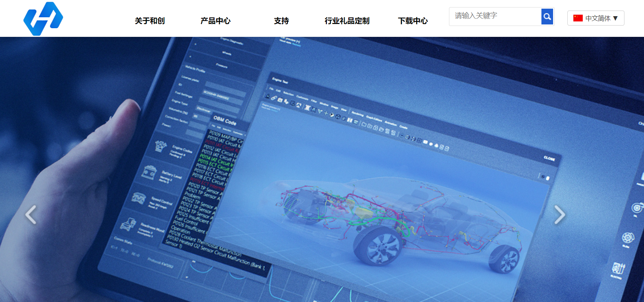Screen dimensions: 644x302
Task: Select the 支持 navigation item
Action: pyautogui.click(x=281, y=21)
